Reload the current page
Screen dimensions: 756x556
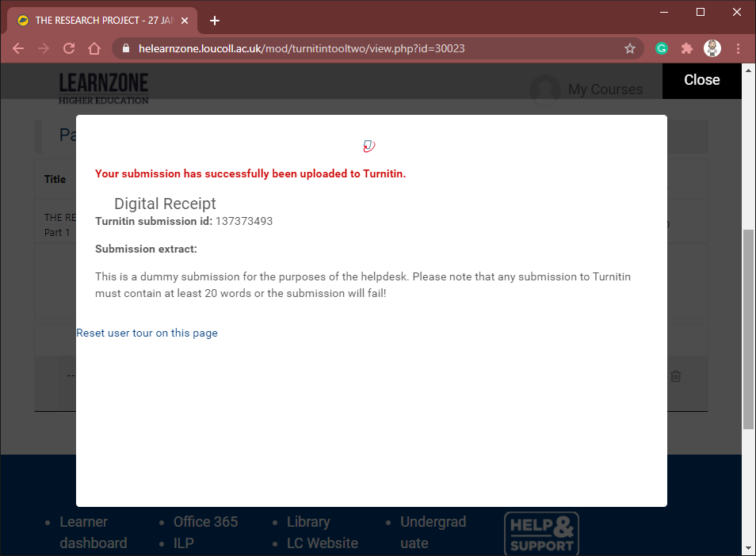(x=69, y=48)
